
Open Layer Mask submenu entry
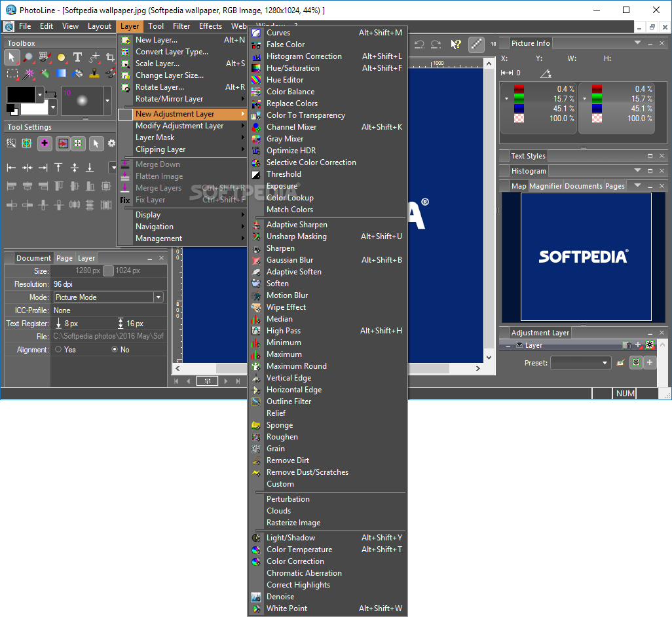click(x=183, y=138)
